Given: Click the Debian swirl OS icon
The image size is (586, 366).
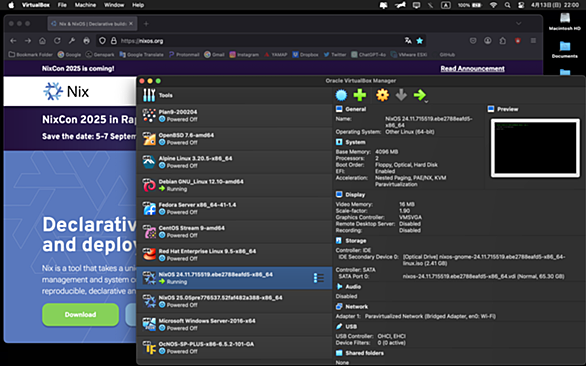Looking at the screenshot, I should click(149, 185).
